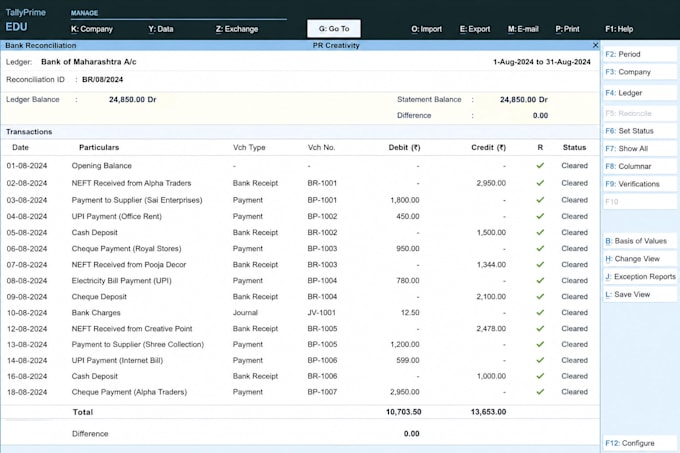The width and height of the screenshot is (680, 453).
Task: Select Payment to Supplier (Sai Enterprises) row
Action: [300, 200]
